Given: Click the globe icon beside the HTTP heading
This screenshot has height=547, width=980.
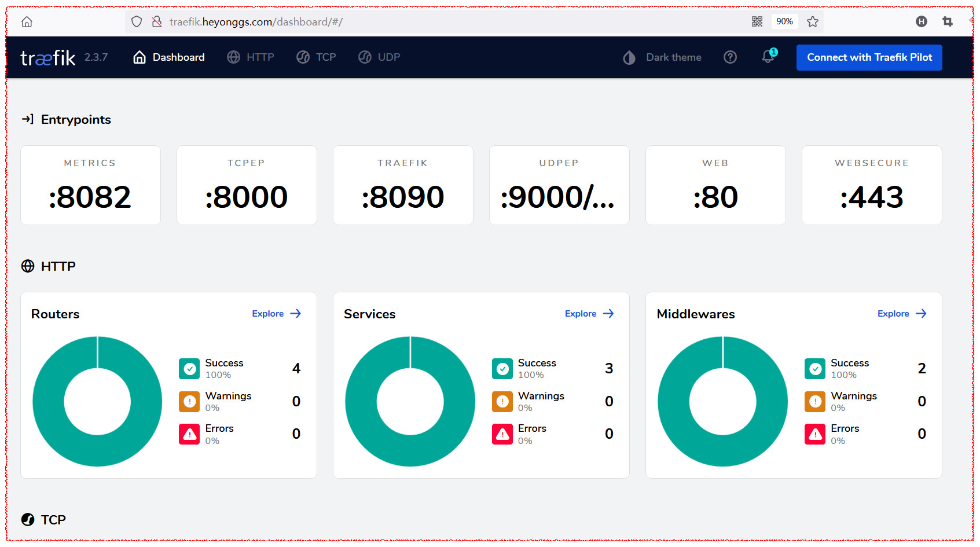Looking at the screenshot, I should click(x=28, y=266).
